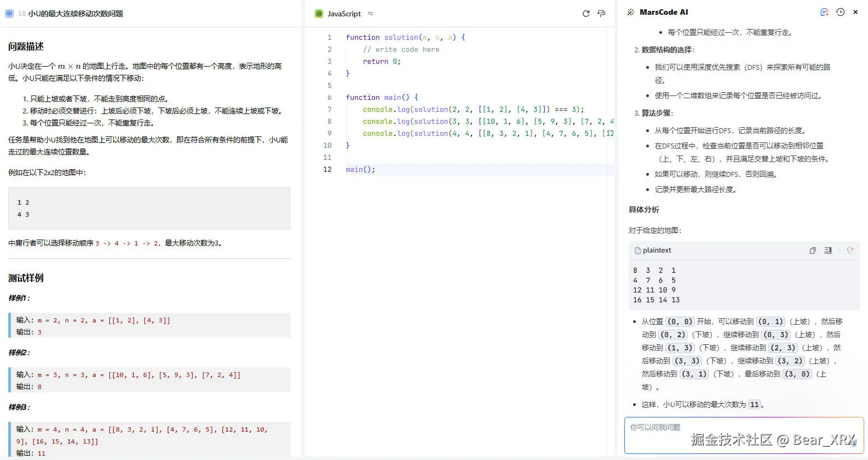Open MarsCode AI chat history
Screen dimensions: 868x460
pyautogui.click(x=840, y=12)
